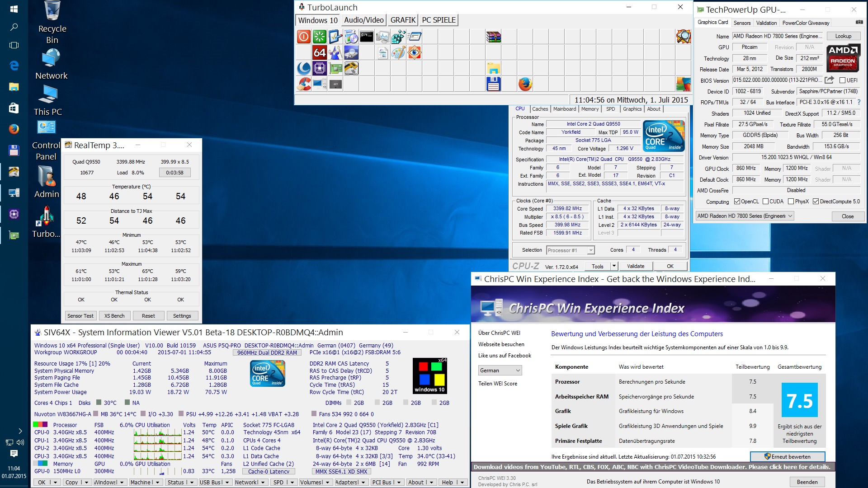Launch CCleaner from the TurboLaunch grid
The height and width of the screenshot is (488, 868).
pyautogui.click(x=304, y=84)
